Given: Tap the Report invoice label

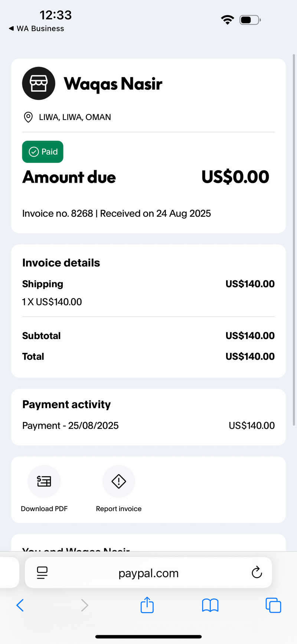Looking at the screenshot, I should click(119, 509).
